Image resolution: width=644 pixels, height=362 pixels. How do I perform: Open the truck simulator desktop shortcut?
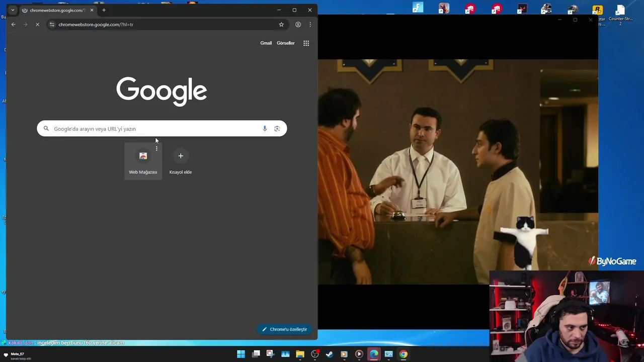[x=546, y=9]
